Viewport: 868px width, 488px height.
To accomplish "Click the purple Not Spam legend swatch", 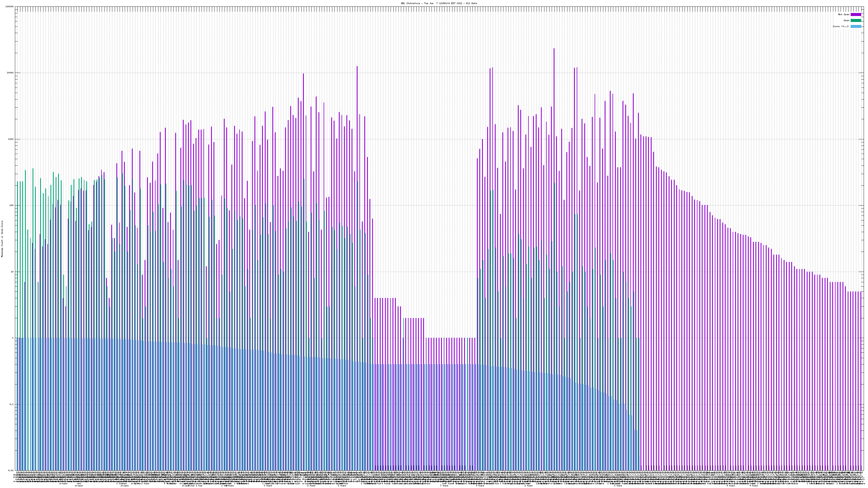I will pos(856,14).
